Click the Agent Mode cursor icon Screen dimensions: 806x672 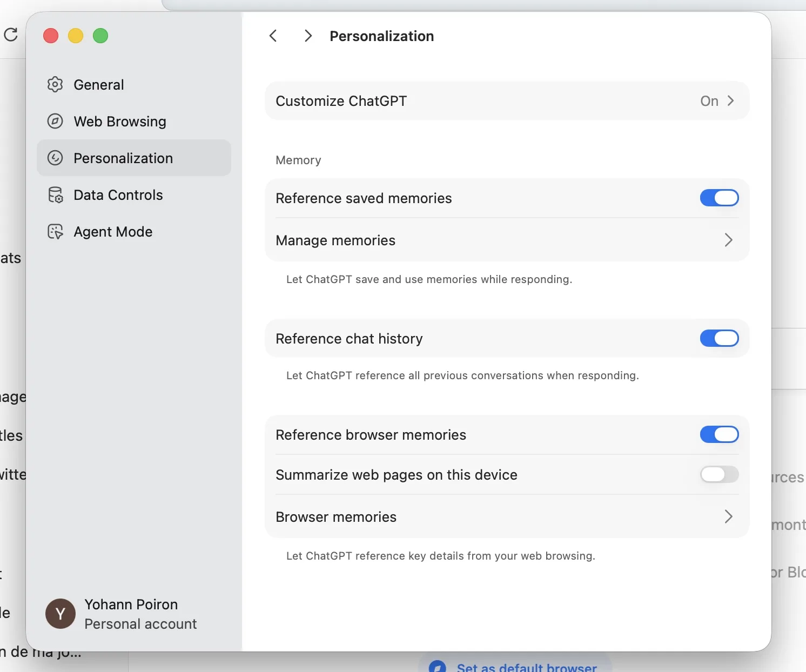tap(55, 232)
